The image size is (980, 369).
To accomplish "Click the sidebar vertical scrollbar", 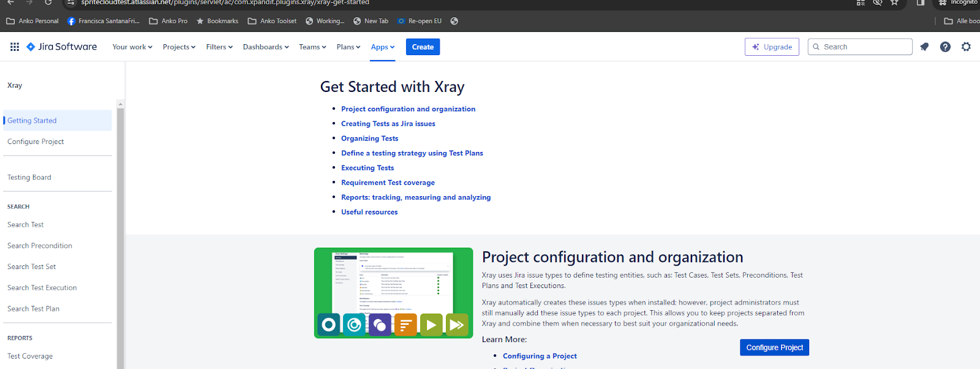I will click(120, 239).
